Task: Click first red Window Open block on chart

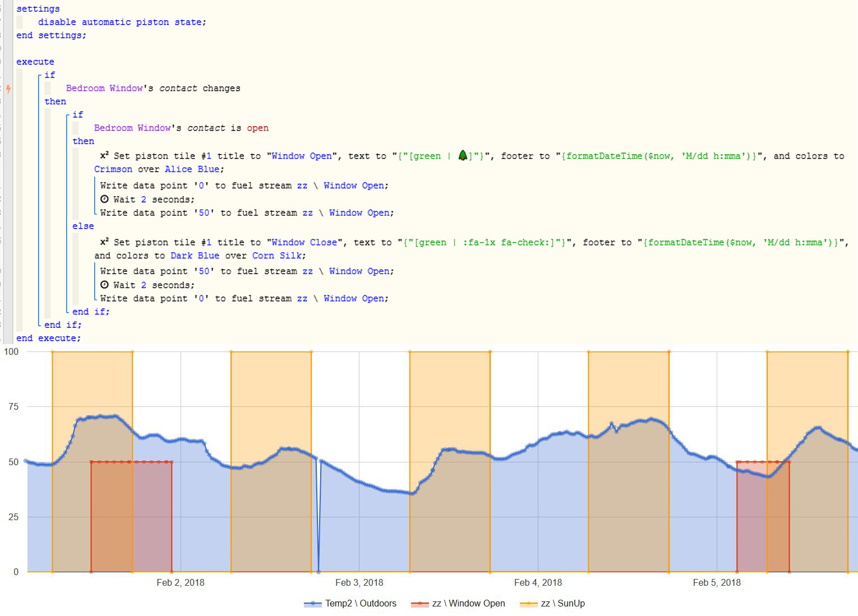Action: [131, 517]
